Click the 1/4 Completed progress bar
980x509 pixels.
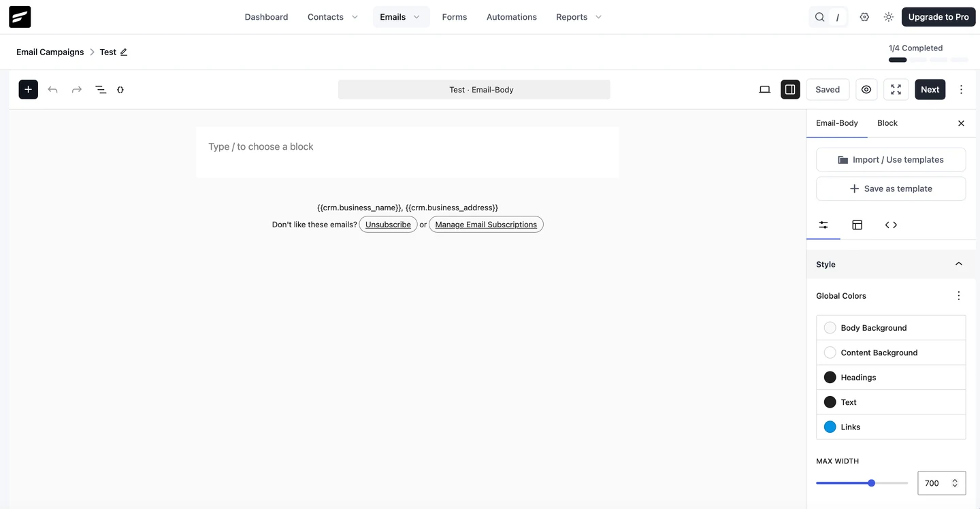coord(928,60)
